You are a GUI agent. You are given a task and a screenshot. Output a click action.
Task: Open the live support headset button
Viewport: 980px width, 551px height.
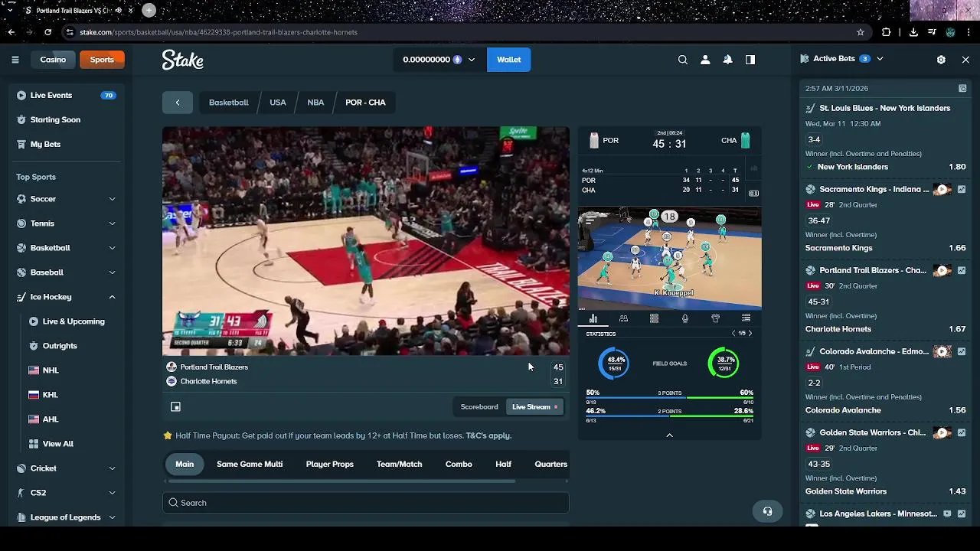coord(767,511)
